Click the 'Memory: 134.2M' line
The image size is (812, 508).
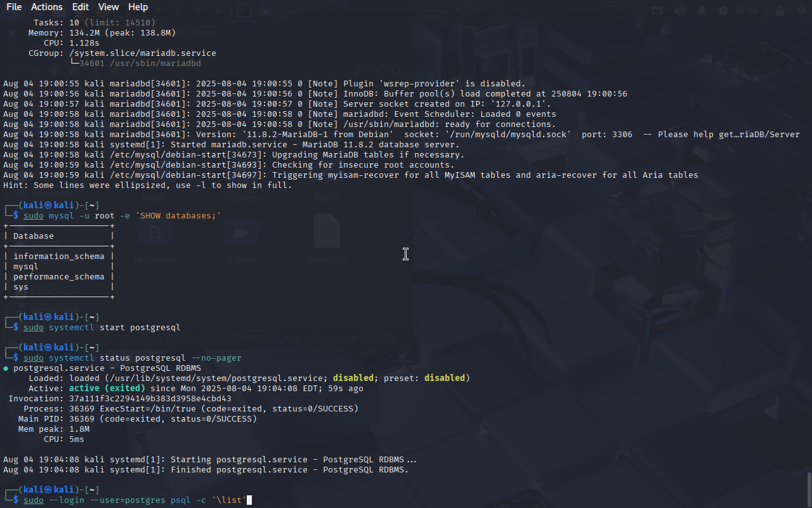102,33
